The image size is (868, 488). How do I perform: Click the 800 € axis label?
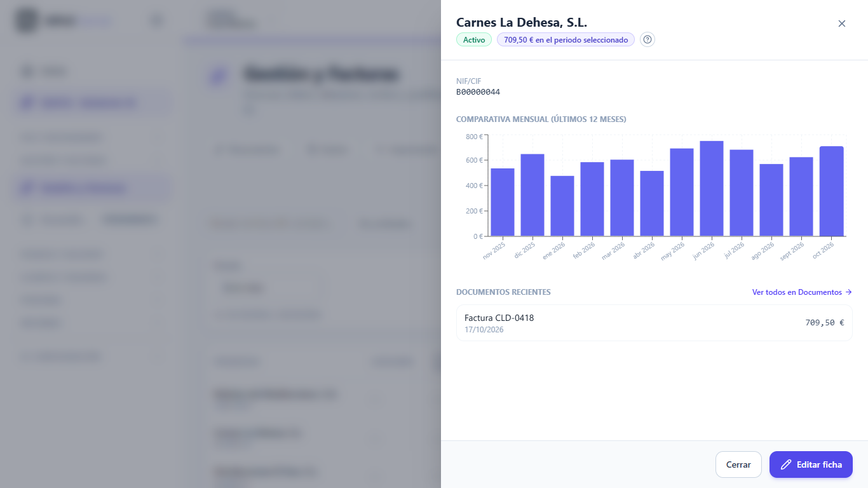474,137
